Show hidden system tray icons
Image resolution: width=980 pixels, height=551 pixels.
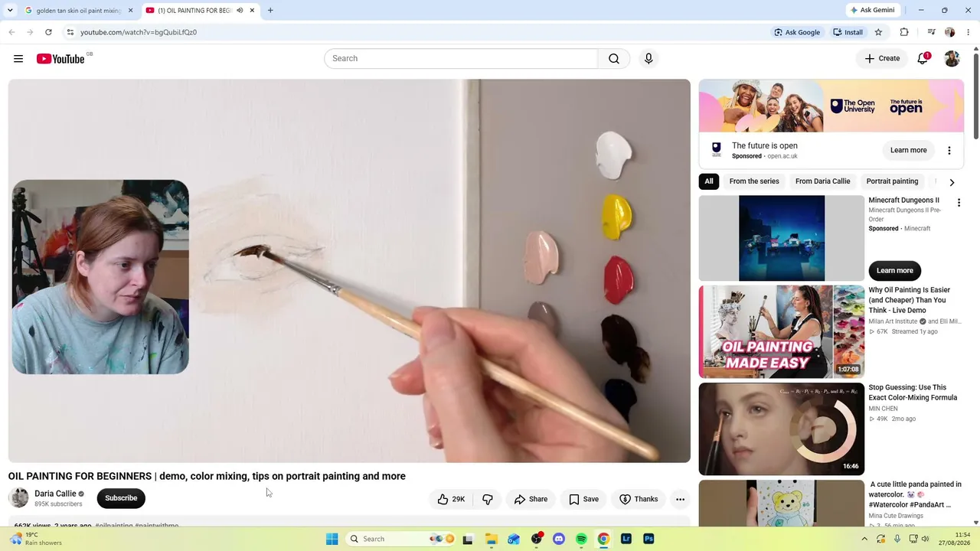pyautogui.click(x=864, y=539)
